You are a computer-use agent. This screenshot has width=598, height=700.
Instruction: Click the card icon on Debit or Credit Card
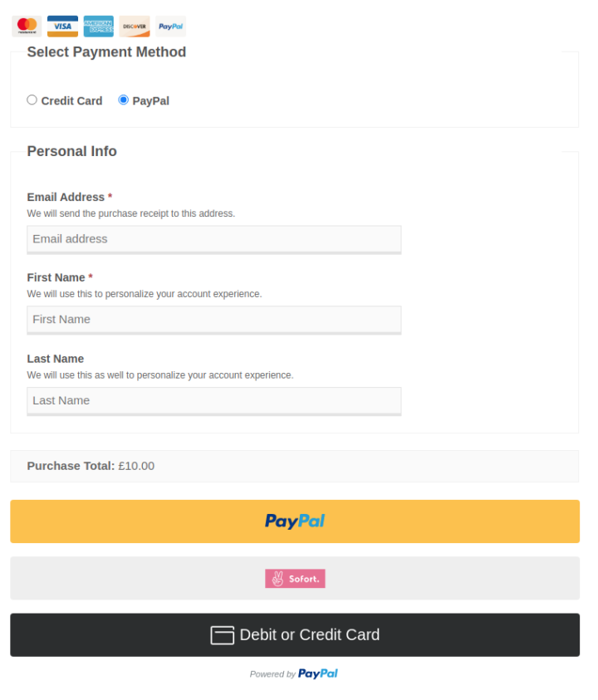(x=223, y=634)
